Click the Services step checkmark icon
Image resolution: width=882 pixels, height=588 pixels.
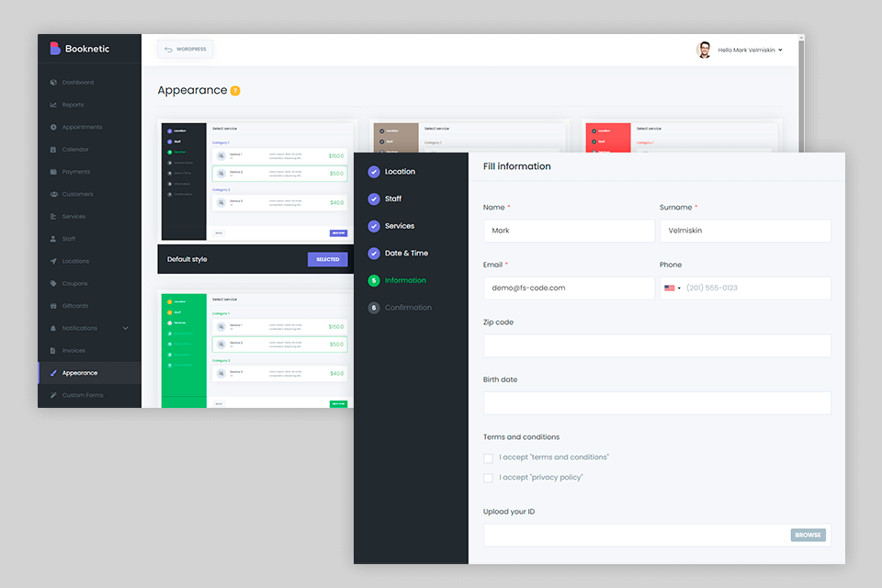[374, 226]
